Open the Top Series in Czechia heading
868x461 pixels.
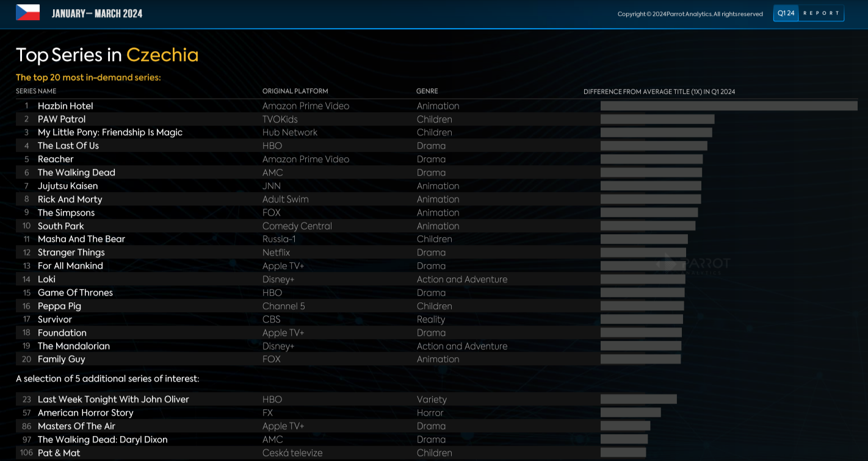click(107, 55)
